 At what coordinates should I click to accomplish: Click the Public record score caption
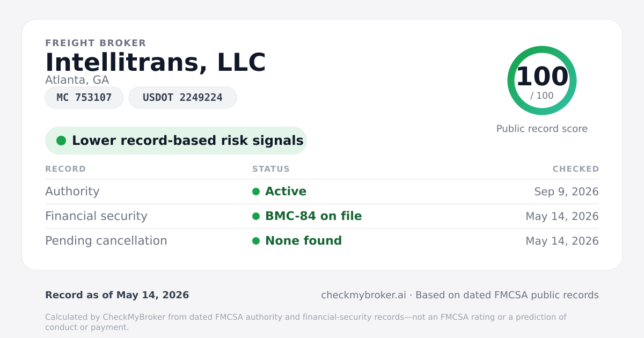(x=542, y=129)
